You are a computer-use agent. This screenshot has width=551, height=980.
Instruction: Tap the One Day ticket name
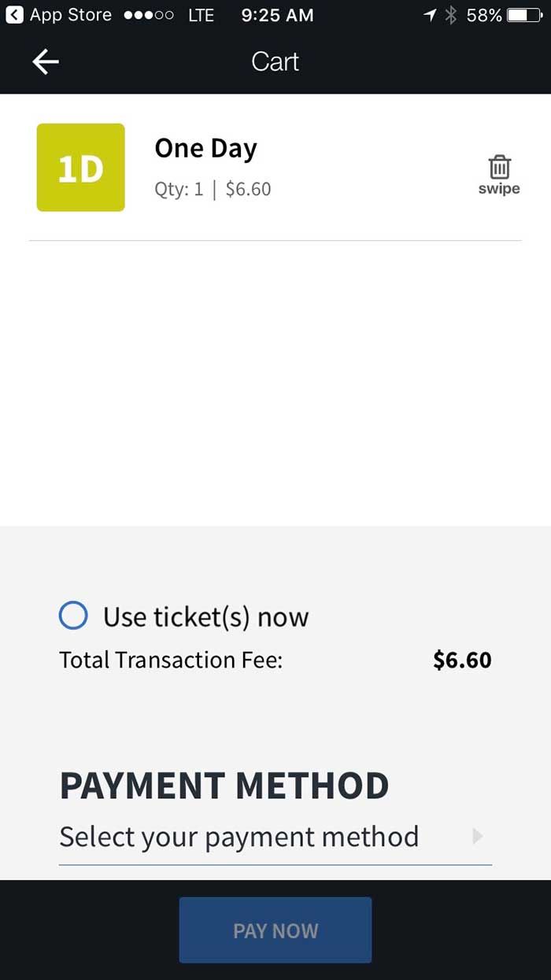[205, 149]
